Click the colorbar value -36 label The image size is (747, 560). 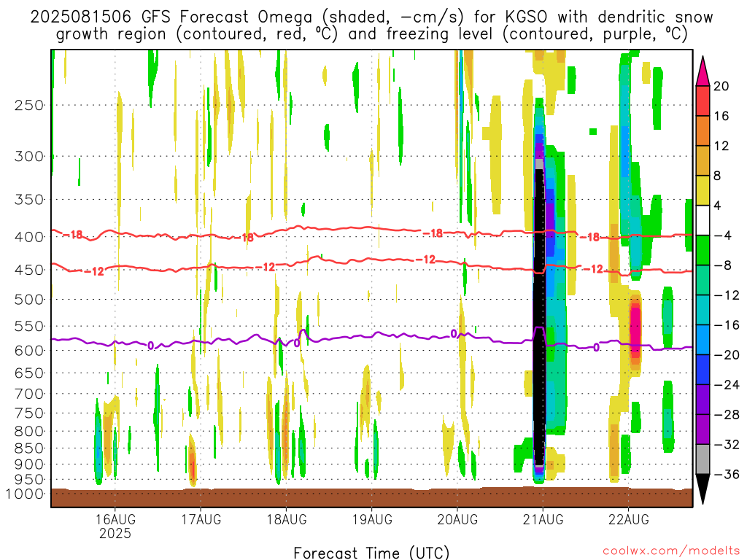(727, 474)
